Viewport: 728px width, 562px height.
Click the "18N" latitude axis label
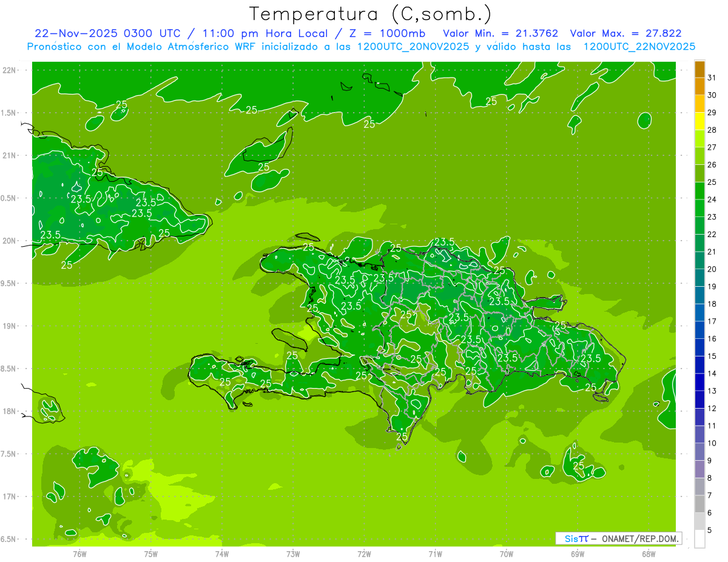click(x=9, y=411)
